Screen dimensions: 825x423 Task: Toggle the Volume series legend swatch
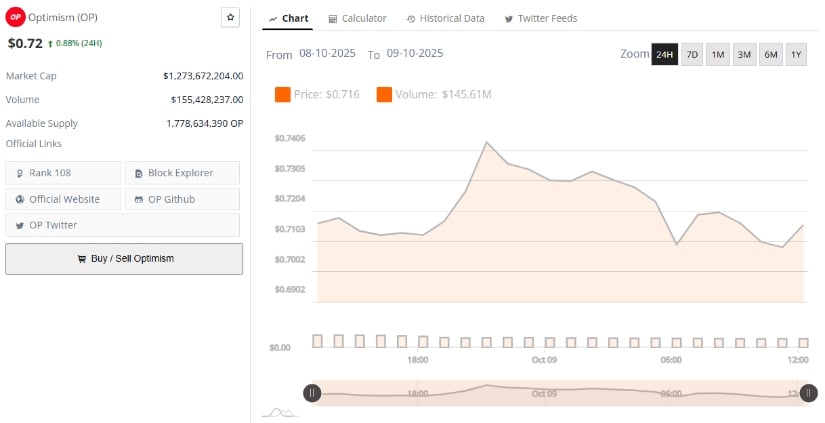[384, 95]
